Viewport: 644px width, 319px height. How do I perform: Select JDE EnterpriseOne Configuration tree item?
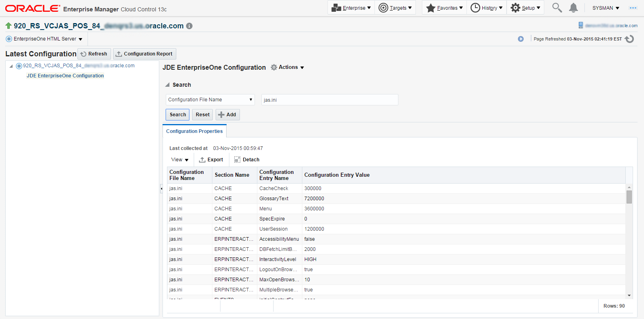65,76
